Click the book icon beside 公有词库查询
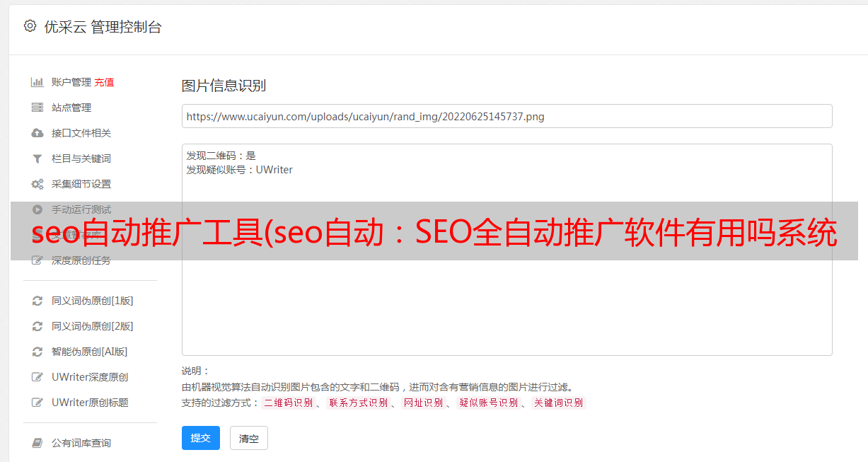Viewport: 868px width, 462px height. (x=37, y=443)
